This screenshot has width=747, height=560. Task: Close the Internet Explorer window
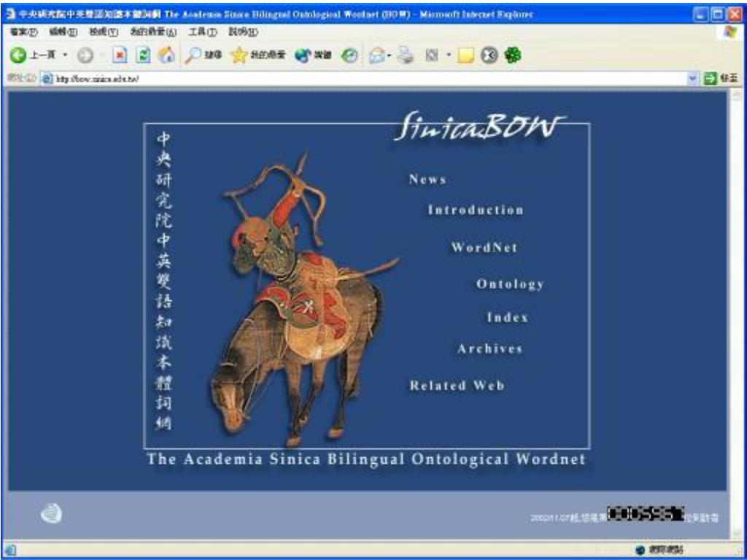click(734, 15)
